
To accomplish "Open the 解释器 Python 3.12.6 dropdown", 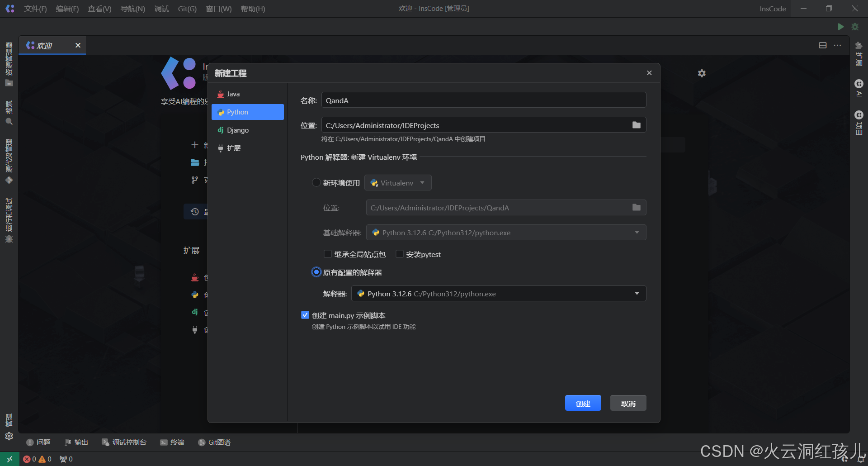I will pos(499,293).
